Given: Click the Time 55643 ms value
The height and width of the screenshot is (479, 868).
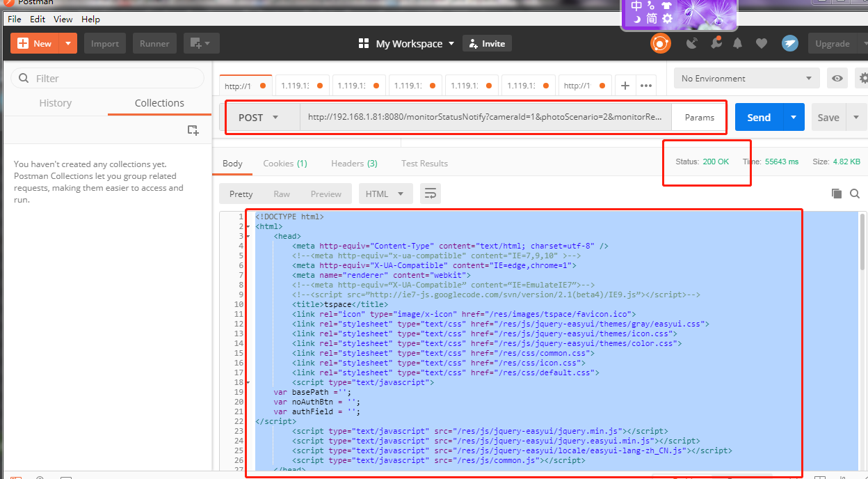Looking at the screenshot, I should pos(782,162).
